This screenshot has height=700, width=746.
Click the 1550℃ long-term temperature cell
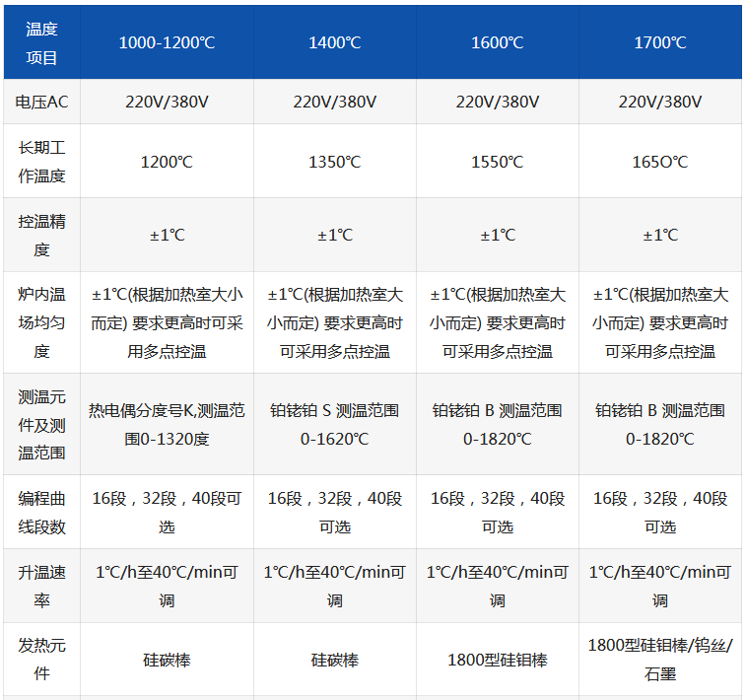tap(497, 162)
